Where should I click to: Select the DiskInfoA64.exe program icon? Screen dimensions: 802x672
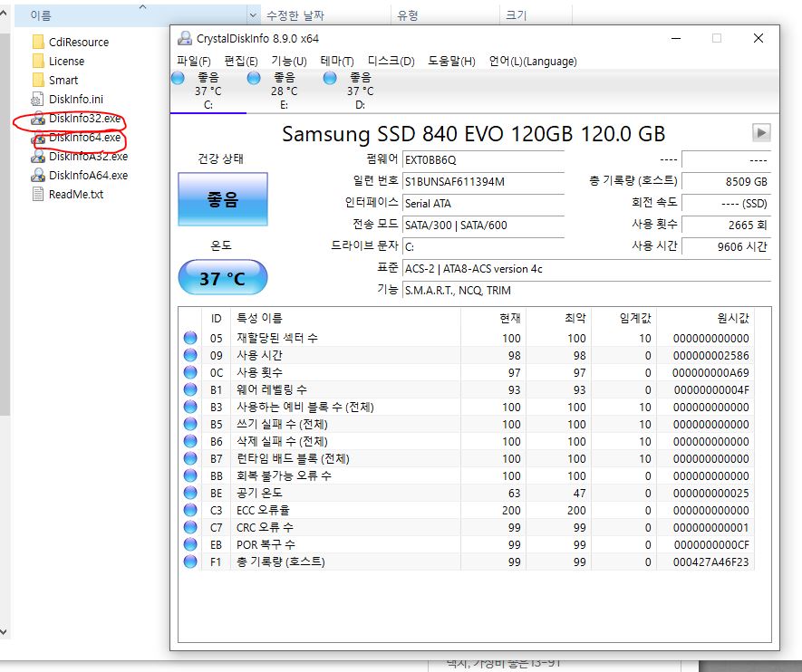pos(38,176)
